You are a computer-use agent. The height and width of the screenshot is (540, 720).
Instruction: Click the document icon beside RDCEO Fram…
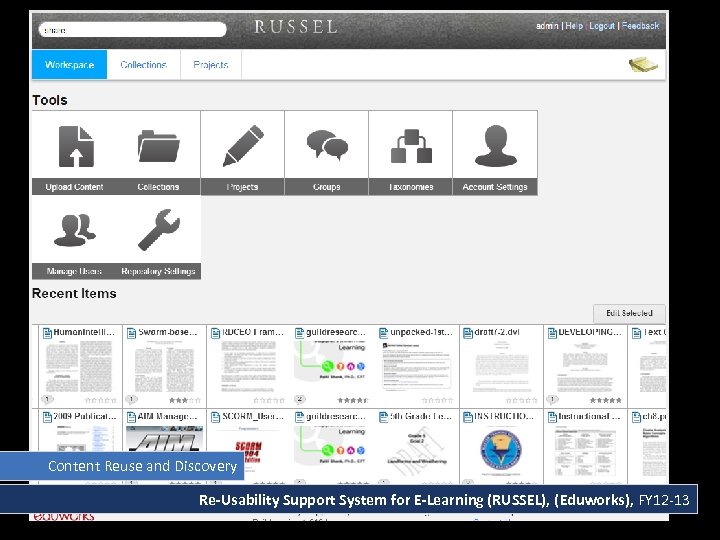tap(215, 333)
